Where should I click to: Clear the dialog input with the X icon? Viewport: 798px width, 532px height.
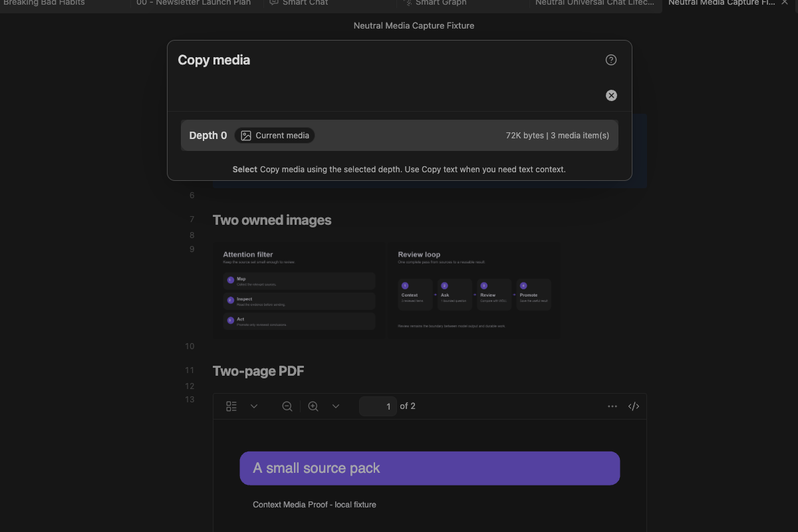(x=611, y=96)
